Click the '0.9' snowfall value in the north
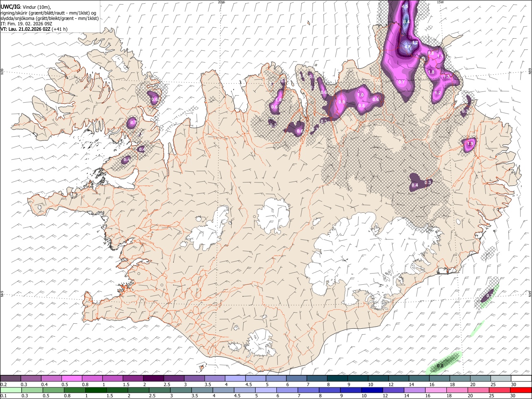Image resolution: width=532 pixels, height=399 pixels. pyautogui.click(x=342, y=102)
